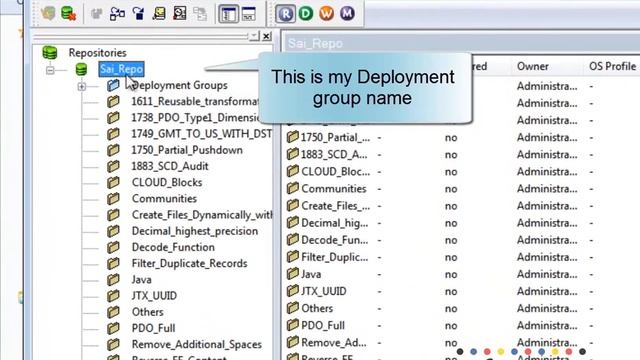Click Communities folder icon in right list
640x360 pixels.
[x=293, y=188]
